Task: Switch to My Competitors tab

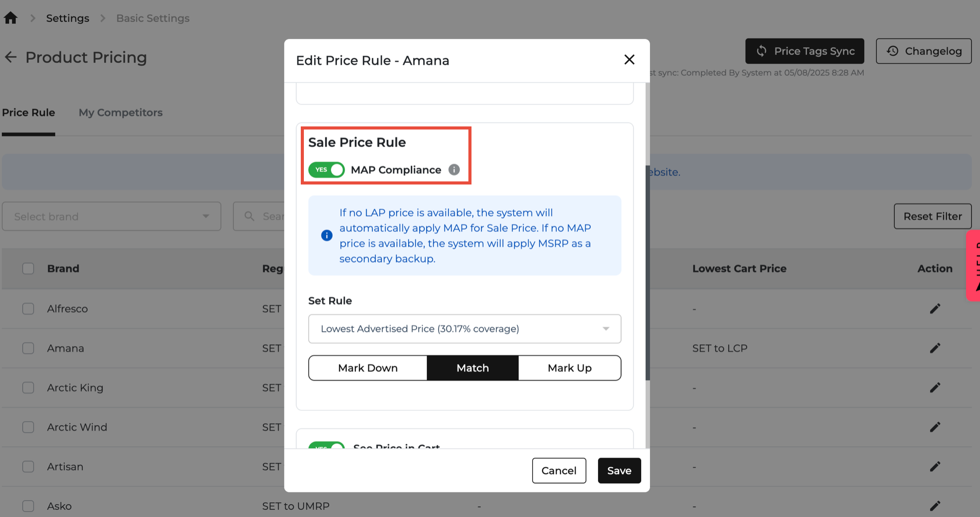Action: [x=120, y=113]
